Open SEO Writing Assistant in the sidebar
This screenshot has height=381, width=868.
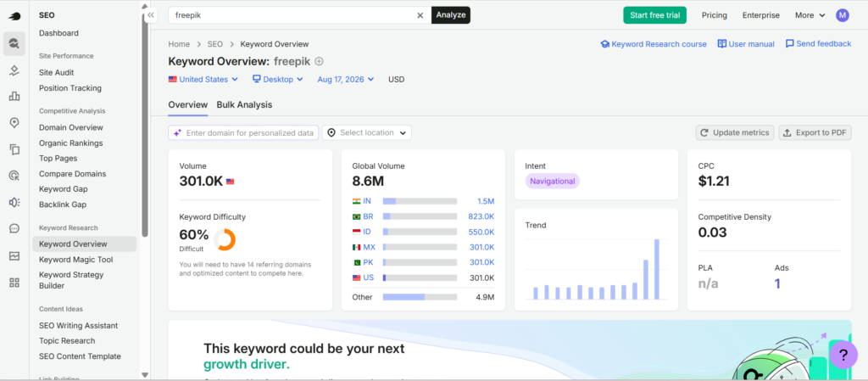tap(79, 326)
